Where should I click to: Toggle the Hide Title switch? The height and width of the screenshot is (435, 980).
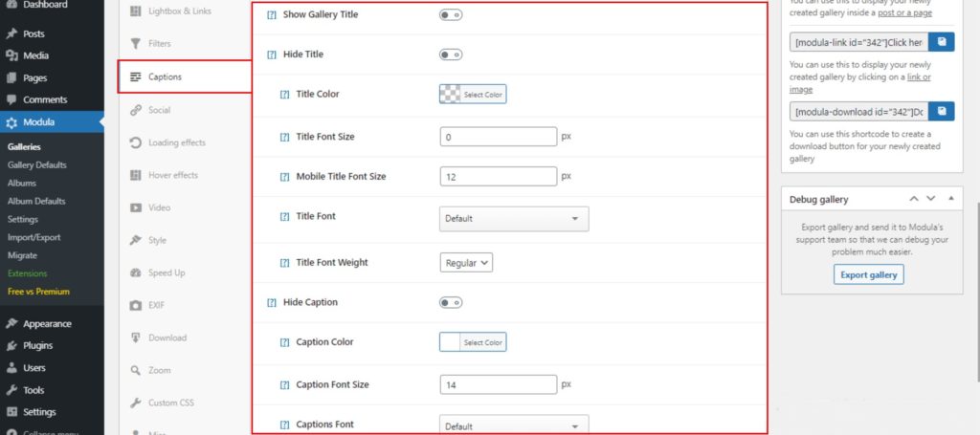pos(451,55)
